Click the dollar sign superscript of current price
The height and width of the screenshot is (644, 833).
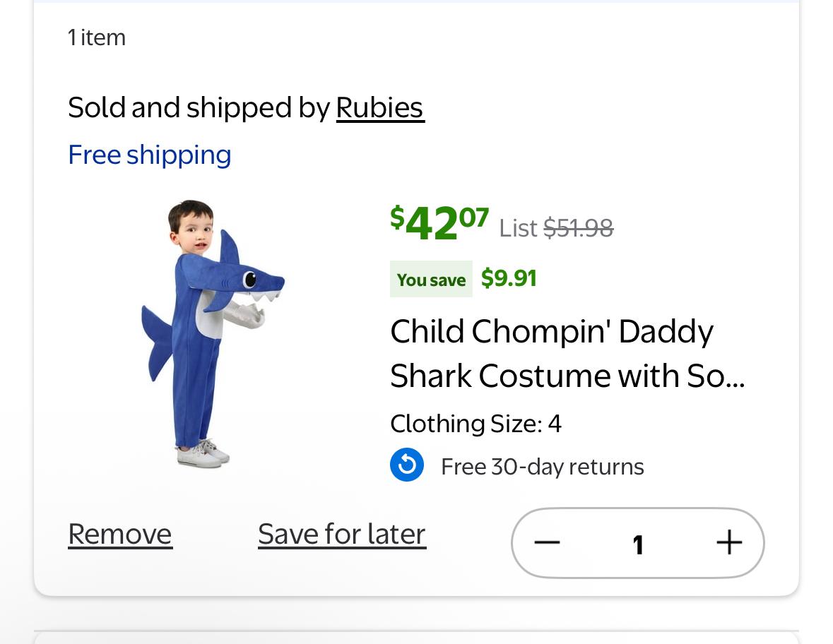click(x=397, y=216)
